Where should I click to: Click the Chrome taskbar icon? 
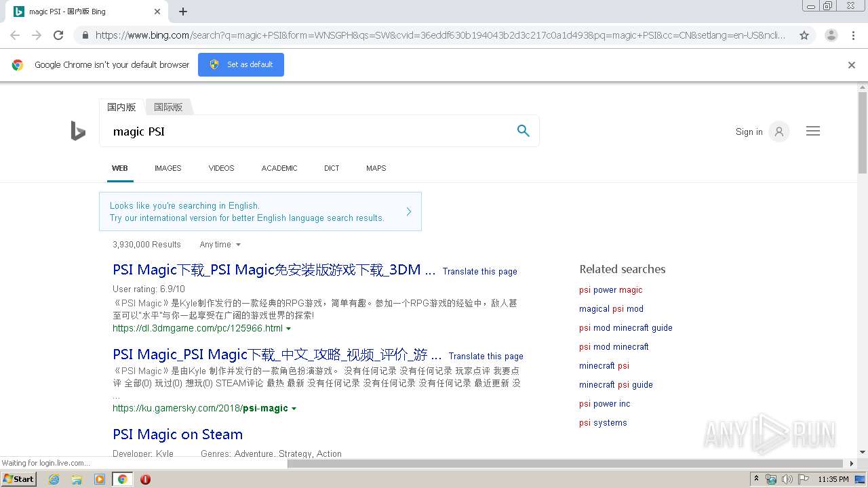point(122,479)
